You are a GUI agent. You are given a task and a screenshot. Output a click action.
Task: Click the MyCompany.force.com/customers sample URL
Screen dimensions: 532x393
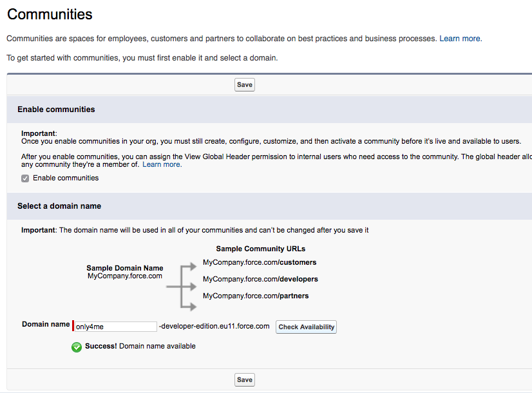tap(260, 262)
